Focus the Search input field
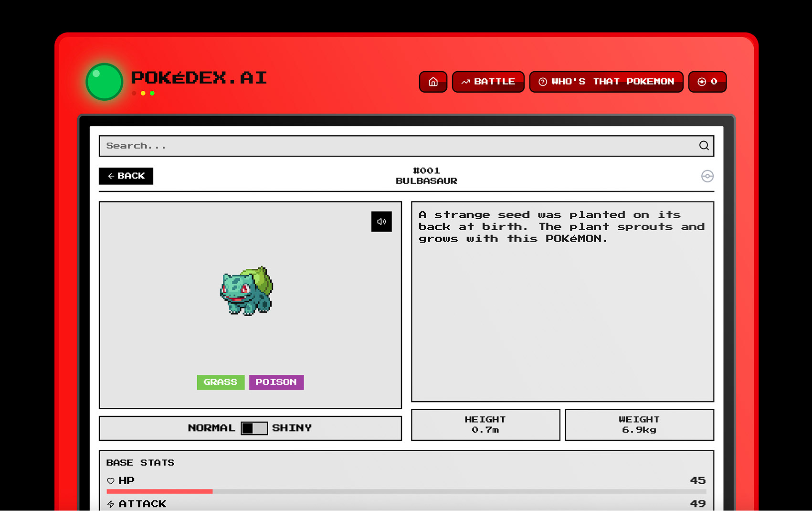This screenshot has width=812, height=511. pyautogui.click(x=406, y=146)
